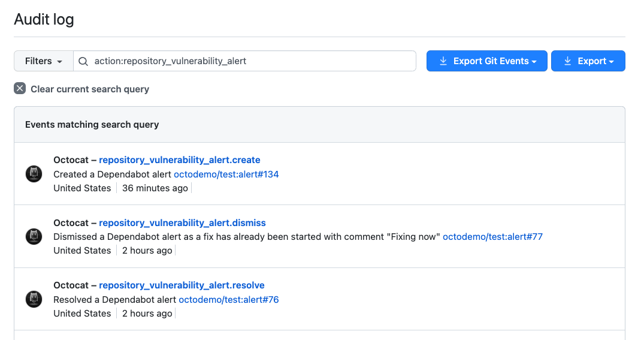Click the 'Dismissed a Dependabot alert' comment text
This screenshot has height=340, width=644.
pyautogui.click(x=246, y=237)
